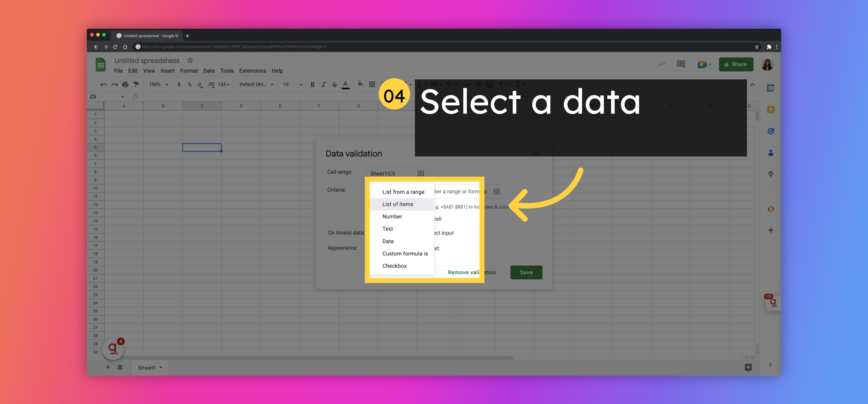Choose Date criteria option
The width and height of the screenshot is (868, 404).
pyautogui.click(x=402, y=241)
